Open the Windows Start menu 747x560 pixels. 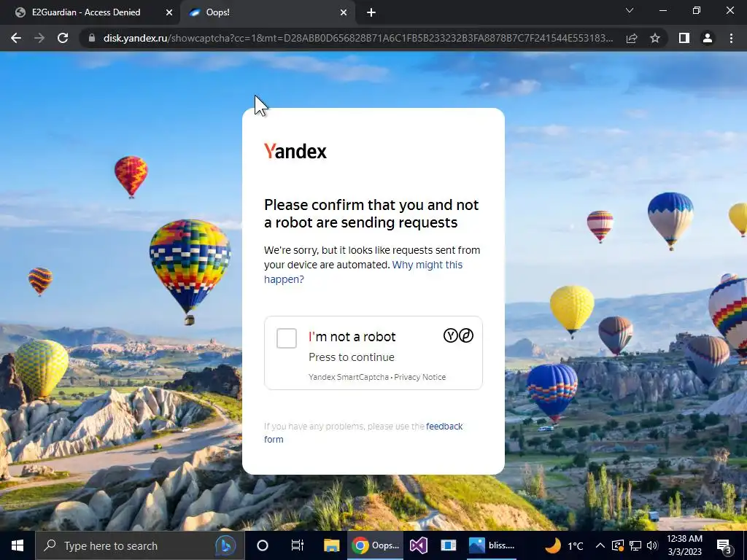point(18,545)
